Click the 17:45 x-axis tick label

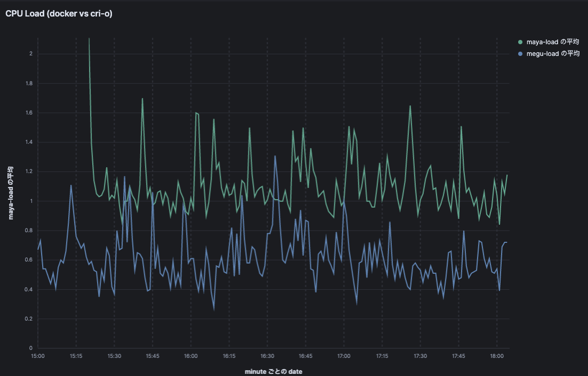458,356
